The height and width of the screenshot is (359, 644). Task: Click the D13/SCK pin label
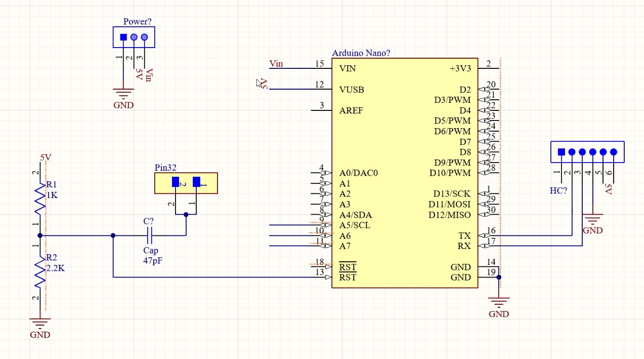tap(452, 193)
